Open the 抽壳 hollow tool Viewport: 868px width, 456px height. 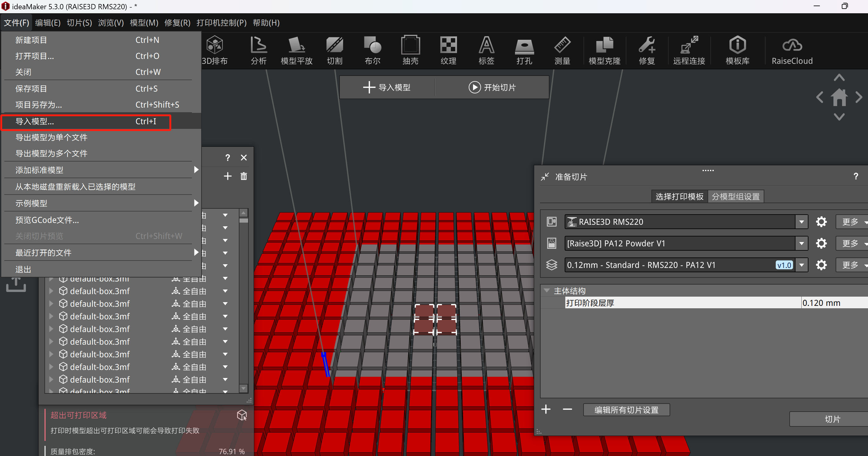(410, 50)
